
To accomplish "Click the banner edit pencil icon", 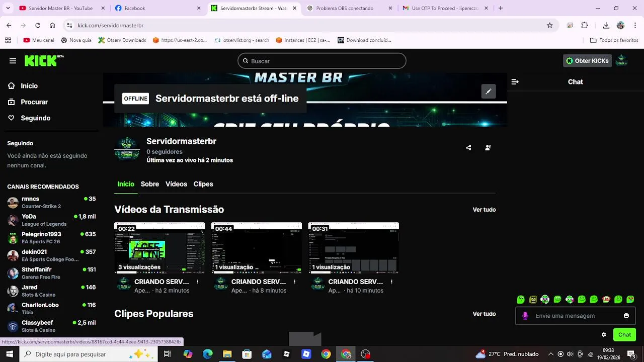I will point(488,92).
